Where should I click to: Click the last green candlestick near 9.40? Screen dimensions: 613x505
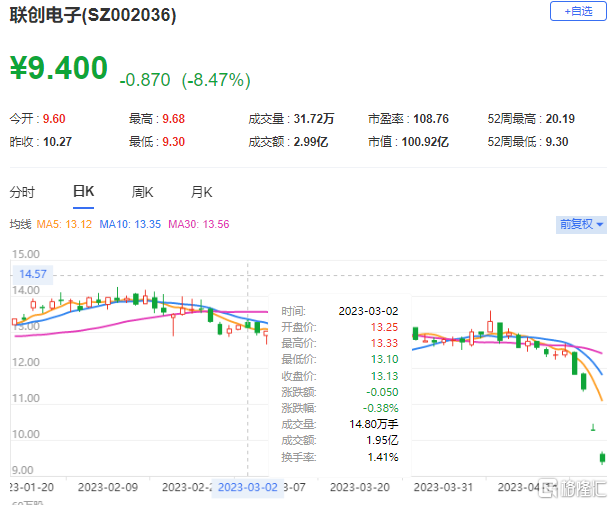[x=602, y=457]
